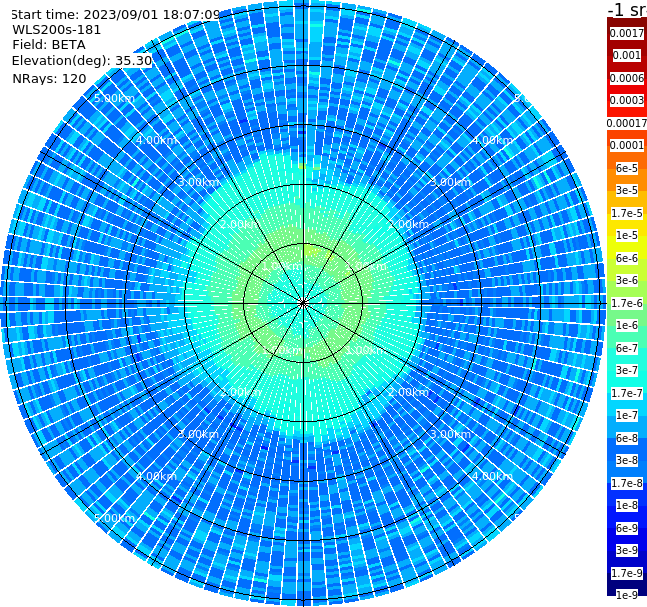Click the 3.00km ring label in lower-right quadrant

point(450,434)
